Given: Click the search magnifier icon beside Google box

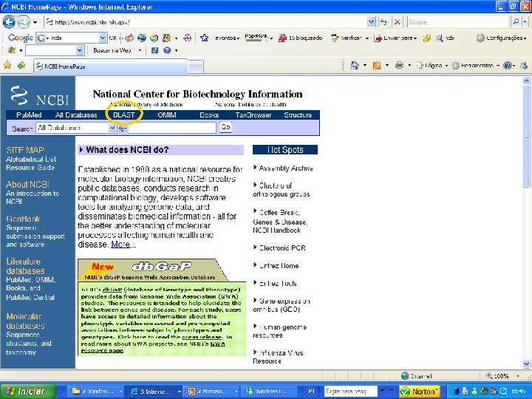Looking at the screenshot, I should pyautogui.click(x=516, y=22).
